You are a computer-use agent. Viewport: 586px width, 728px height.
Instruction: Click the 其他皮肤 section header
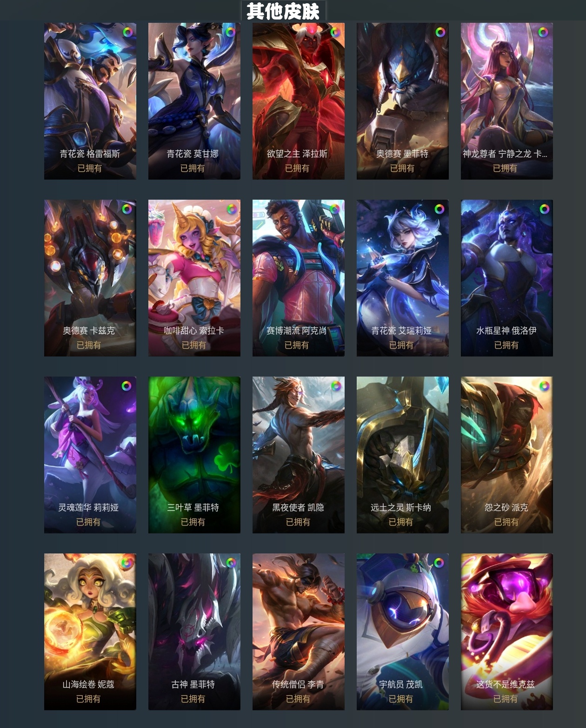click(283, 11)
